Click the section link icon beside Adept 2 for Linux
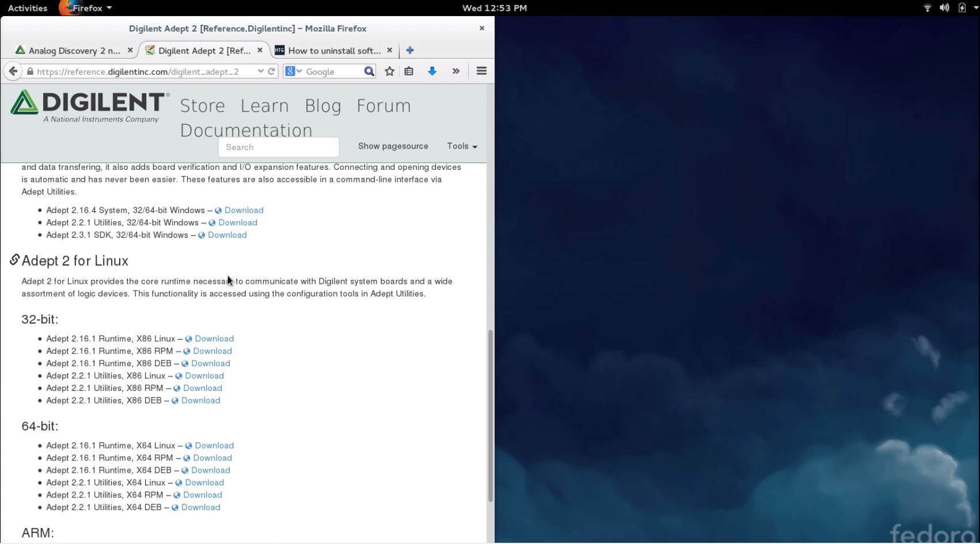 click(14, 260)
